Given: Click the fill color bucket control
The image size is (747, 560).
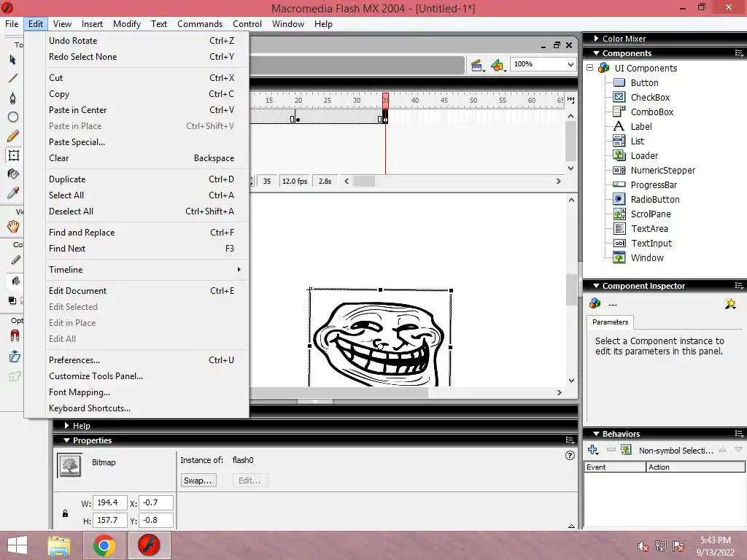Looking at the screenshot, I should click(x=15, y=281).
